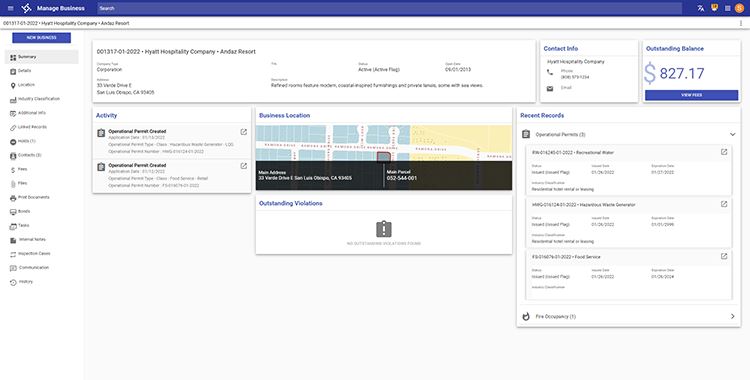Collapse the Operational Permits section

coord(732,134)
